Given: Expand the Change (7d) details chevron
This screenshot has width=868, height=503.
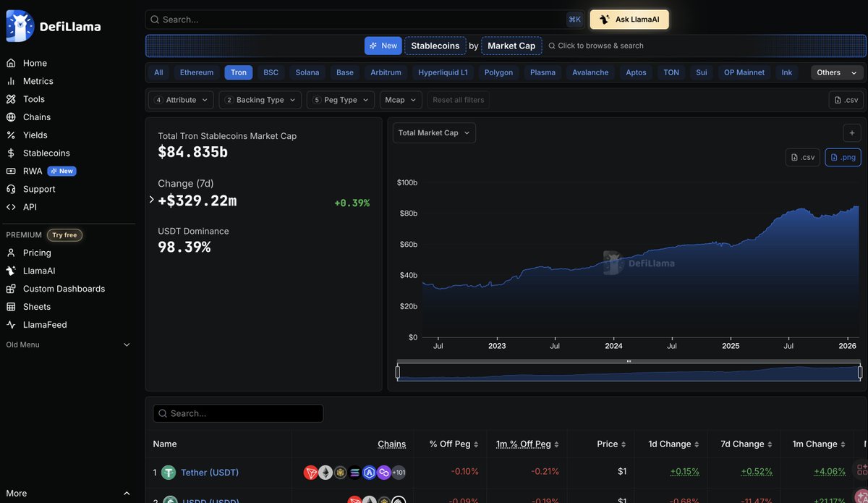Looking at the screenshot, I should (151, 200).
